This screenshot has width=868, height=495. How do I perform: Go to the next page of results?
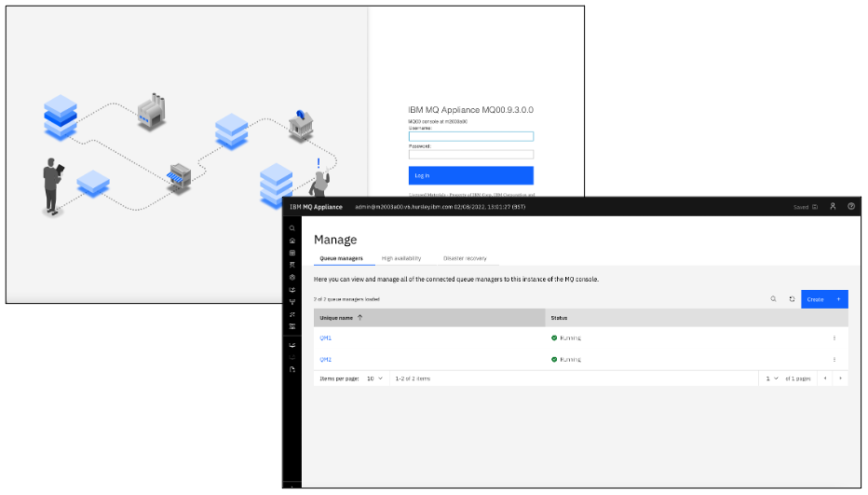(840, 378)
